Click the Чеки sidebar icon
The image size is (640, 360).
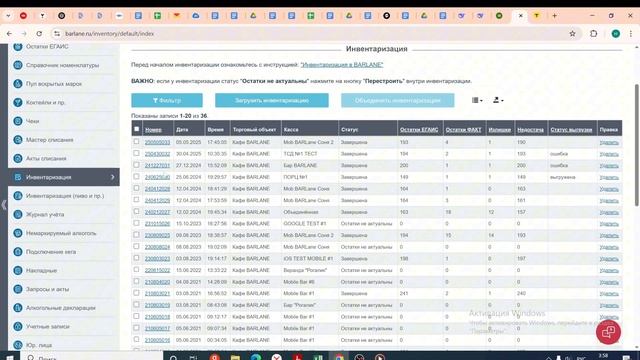[x=18, y=121]
